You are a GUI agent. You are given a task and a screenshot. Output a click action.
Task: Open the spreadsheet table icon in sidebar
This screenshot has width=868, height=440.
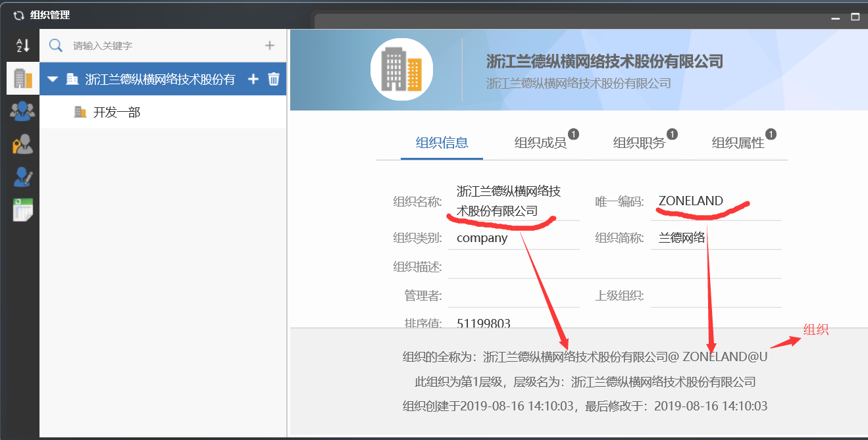click(x=23, y=209)
